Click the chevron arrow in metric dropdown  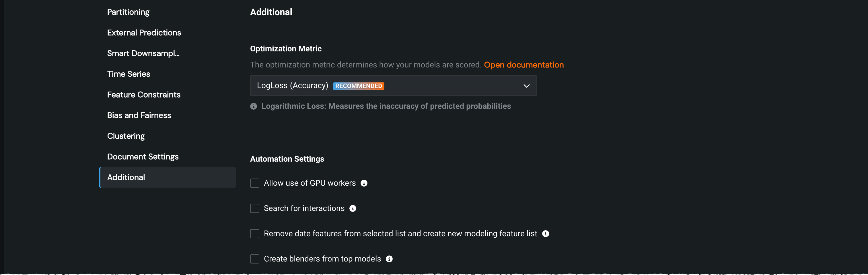[x=526, y=86]
